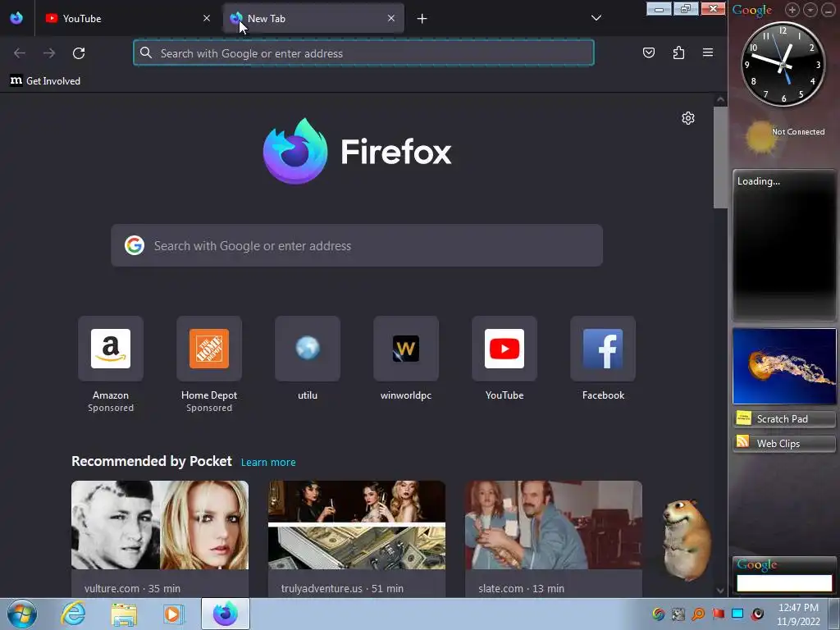Select the Firefox taskbar button
This screenshot has width=840, height=630.
click(x=226, y=614)
